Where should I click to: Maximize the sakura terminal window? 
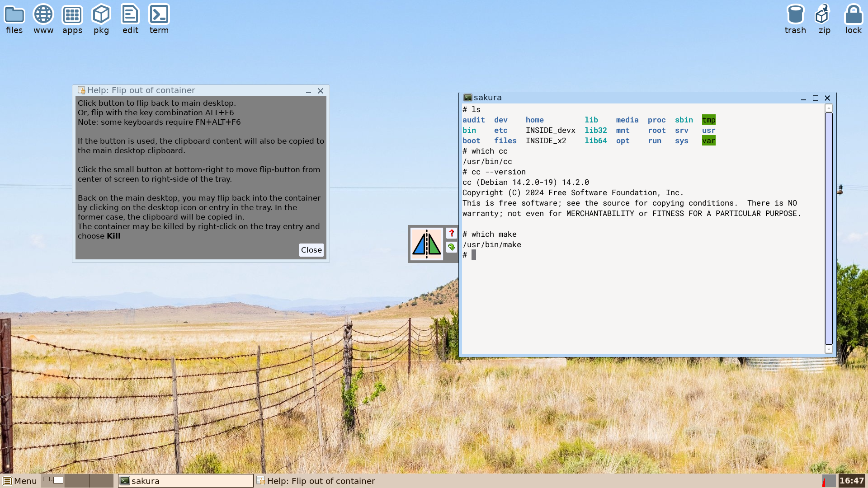coord(816,98)
